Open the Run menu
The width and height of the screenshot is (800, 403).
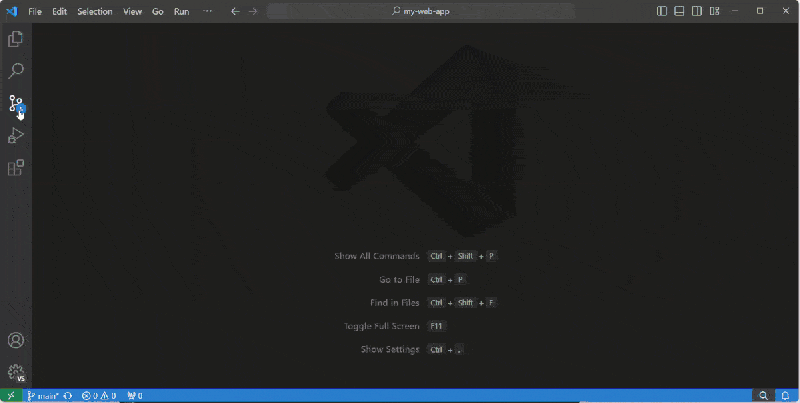coord(181,11)
